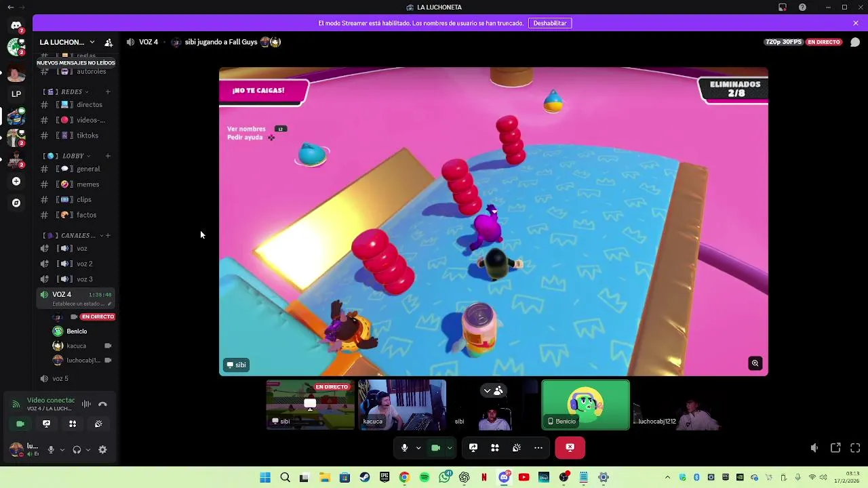Stop watching the stream with the red button
Image resolution: width=868 pixels, height=488 pixels.
tap(570, 447)
